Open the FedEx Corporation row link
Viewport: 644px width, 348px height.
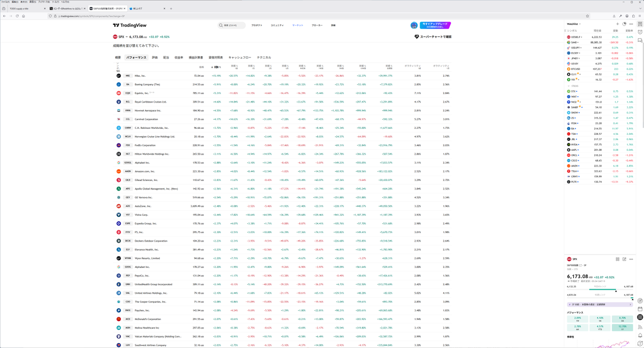click(x=145, y=145)
